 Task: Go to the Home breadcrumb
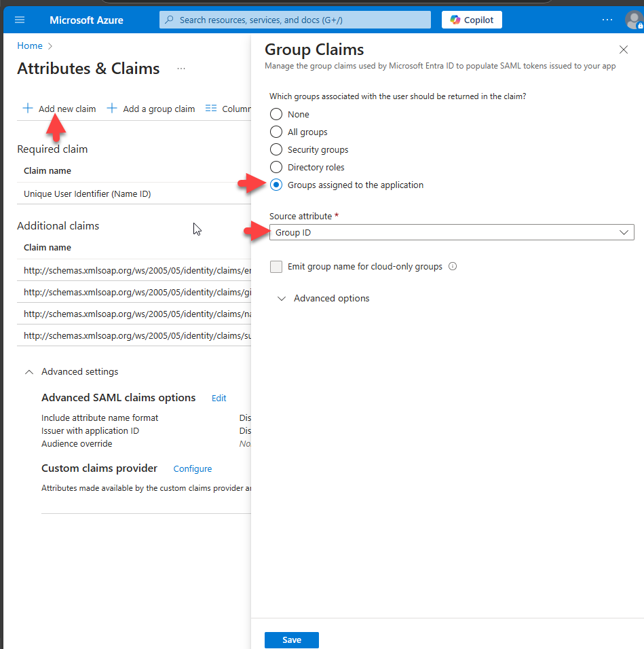pos(30,45)
